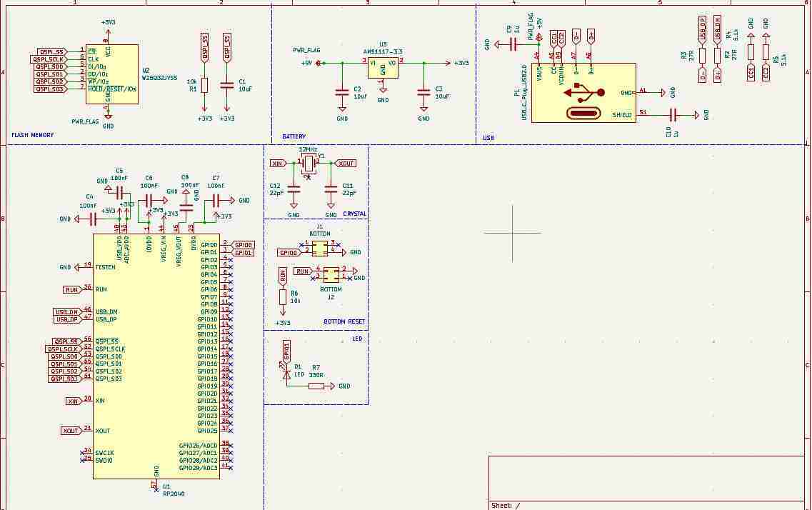Select the 330R resistor R7
Image resolution: width=812 pixels, height=510 pixels.
coord(315,386)
